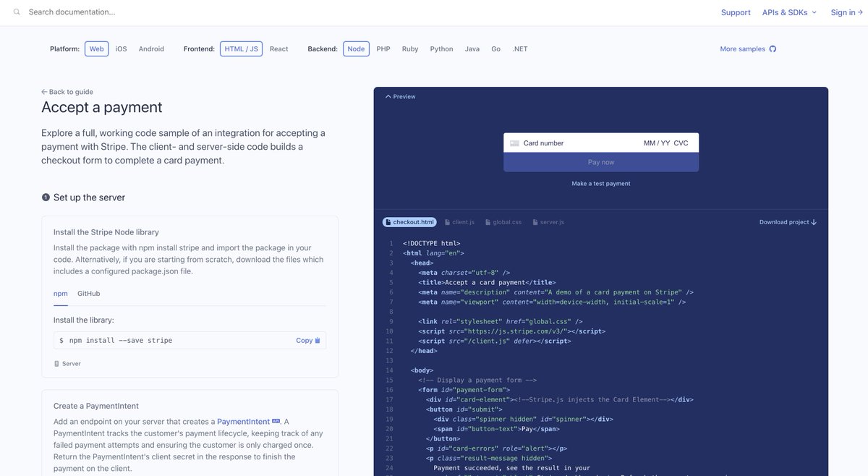
Task: Select Go backend
Action: pos(496,49)
